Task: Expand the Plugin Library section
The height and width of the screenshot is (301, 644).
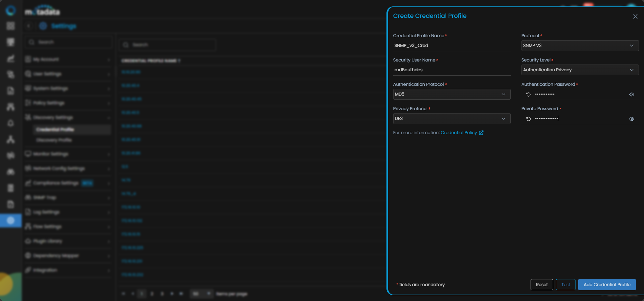Action: 68,241
